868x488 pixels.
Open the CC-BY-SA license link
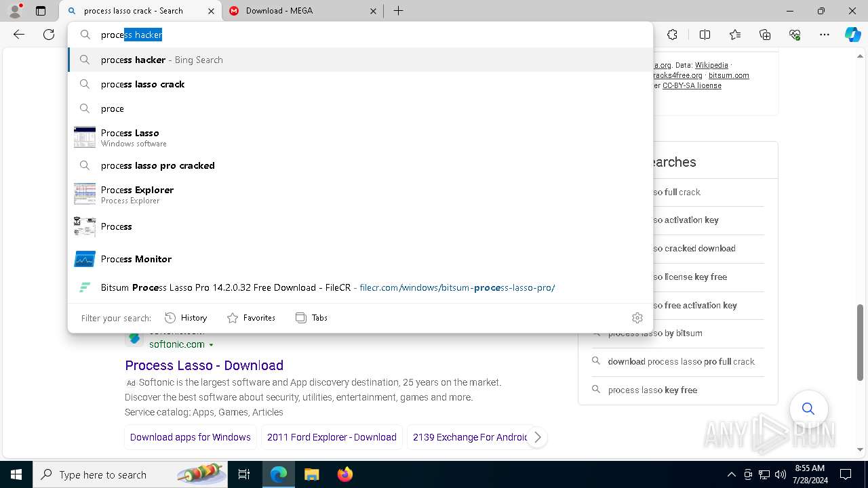[x=692, y=85]
